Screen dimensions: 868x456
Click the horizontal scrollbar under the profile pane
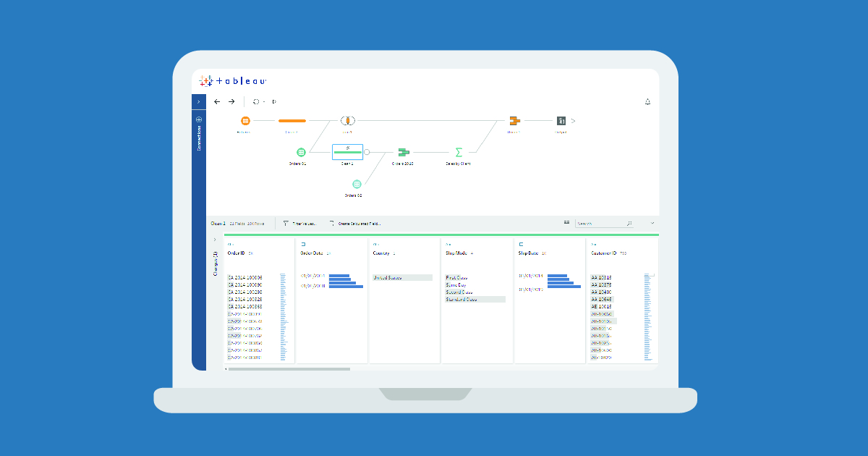coord(289,369)
